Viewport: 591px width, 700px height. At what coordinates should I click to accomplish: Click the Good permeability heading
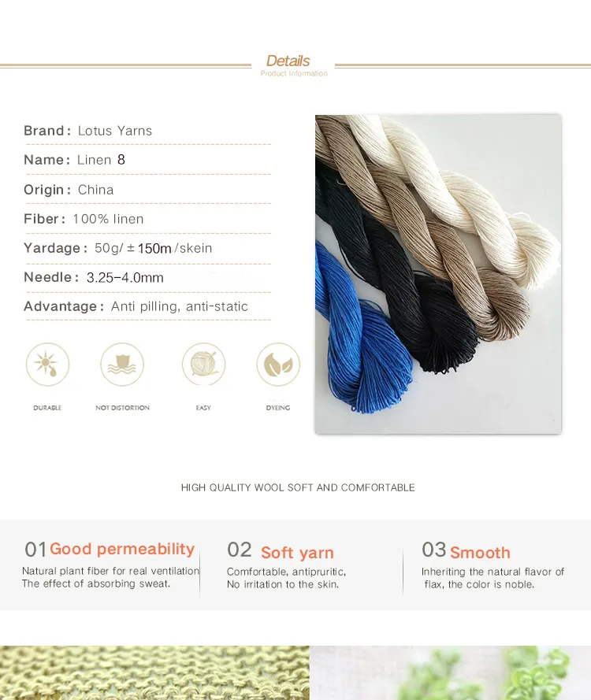click(x=122, y=549)
